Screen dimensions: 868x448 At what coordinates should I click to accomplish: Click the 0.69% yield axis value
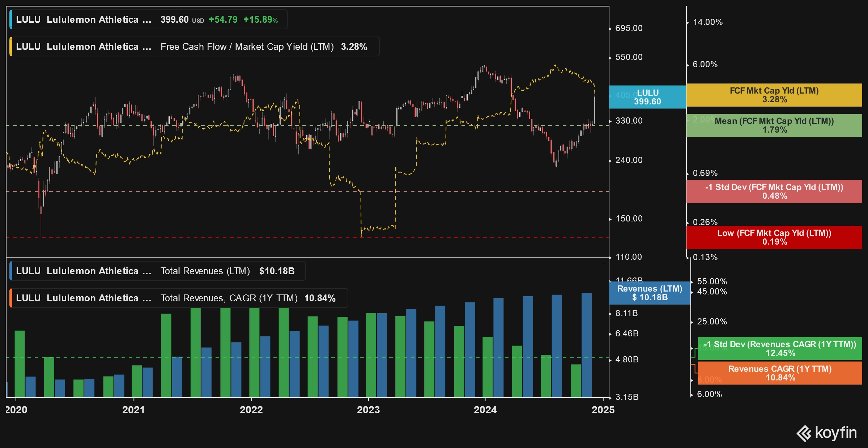[x=705, y=173]
